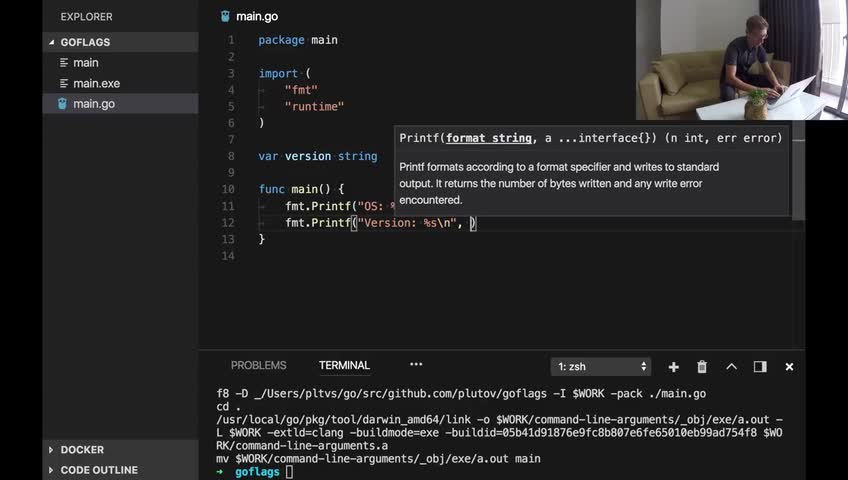Screen dimensions: 848x480
Task: Click line number 14 in the gutter
Action: click(x=228, y=256)
